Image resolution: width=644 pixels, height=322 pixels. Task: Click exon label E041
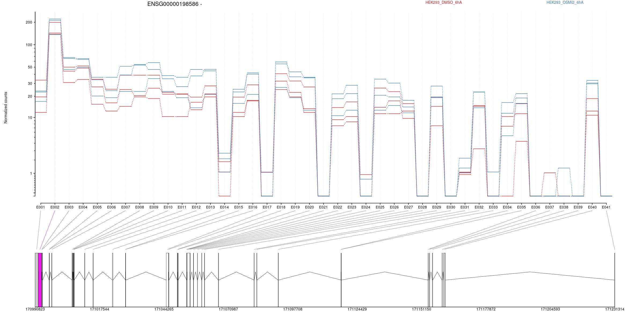click(x=606, y=207)
